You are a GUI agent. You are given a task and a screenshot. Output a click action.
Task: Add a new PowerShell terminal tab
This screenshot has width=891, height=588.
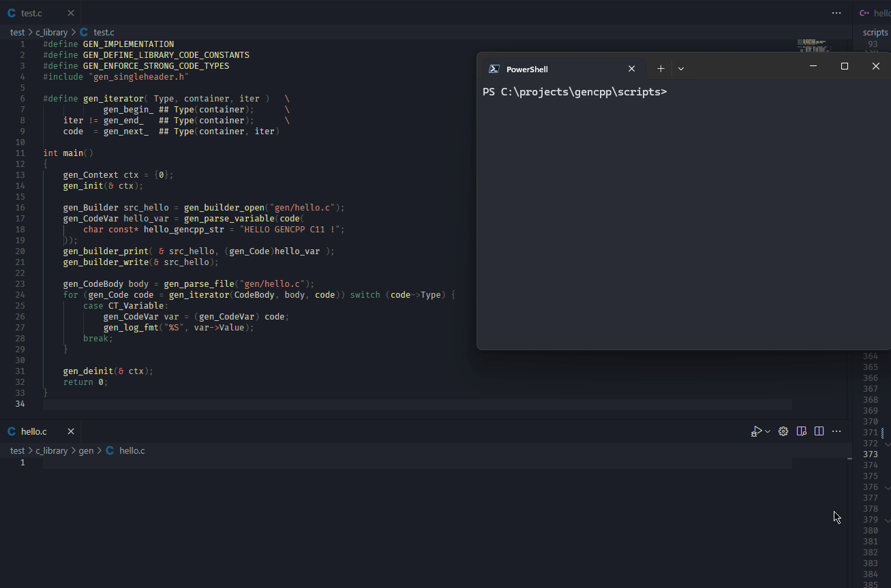[661, 69]
